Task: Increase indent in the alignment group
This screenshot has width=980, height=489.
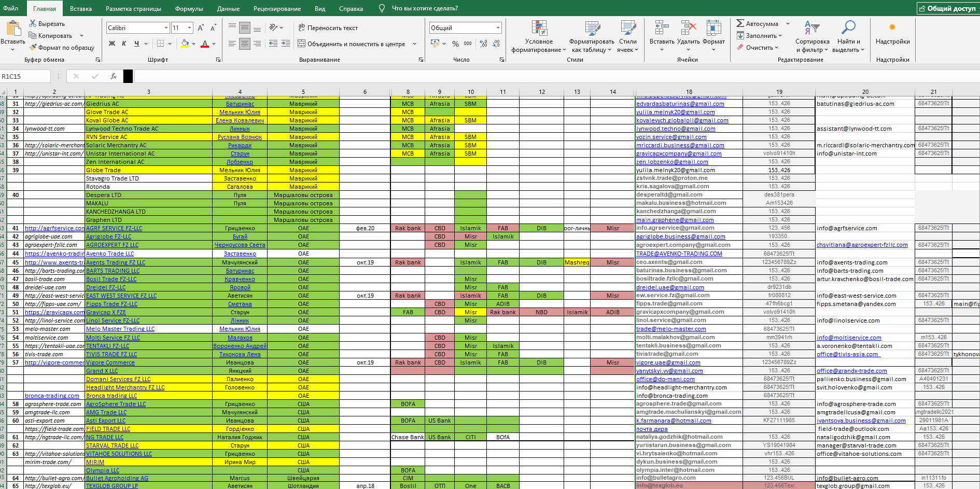Action: coord(286,44)
